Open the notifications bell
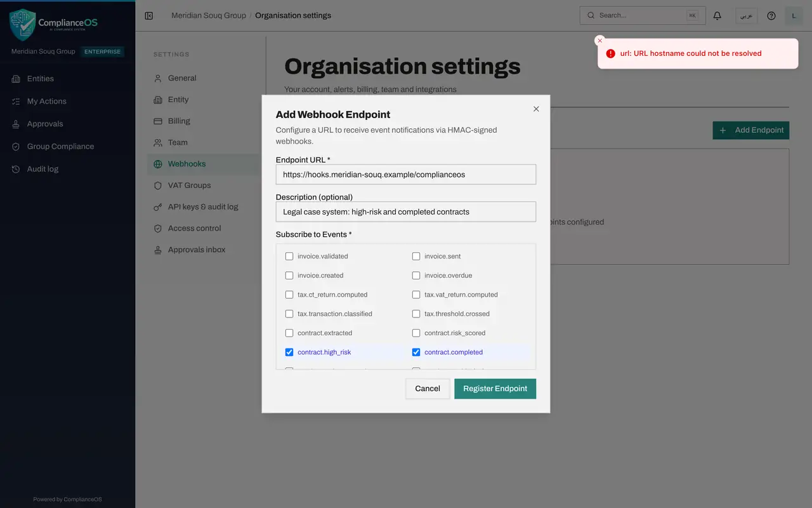 coord(717,15)
